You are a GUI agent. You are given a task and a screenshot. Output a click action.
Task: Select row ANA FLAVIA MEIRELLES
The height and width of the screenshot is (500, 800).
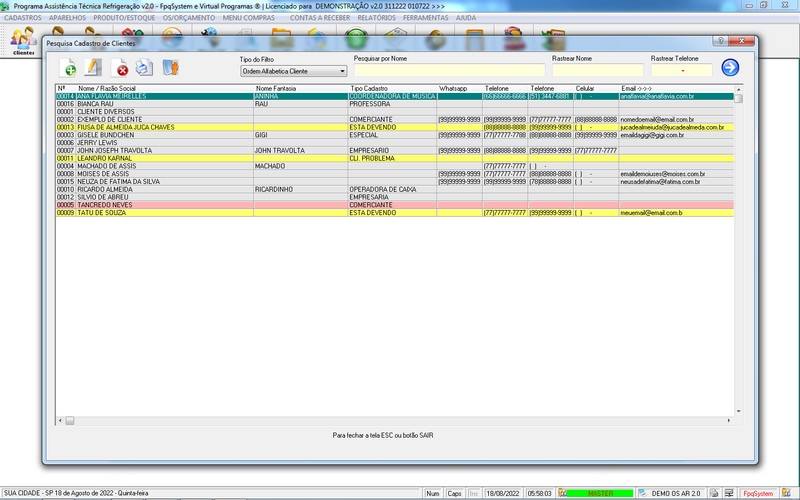[394, 96]
